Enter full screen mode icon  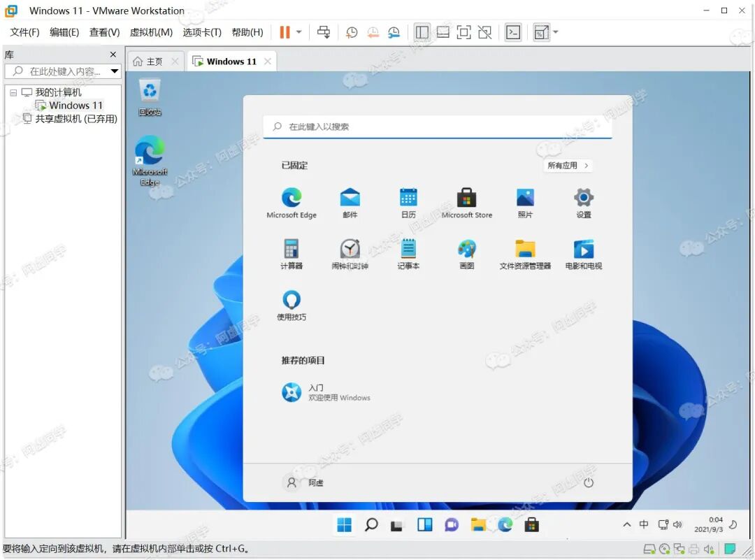[x=463, y=32]
